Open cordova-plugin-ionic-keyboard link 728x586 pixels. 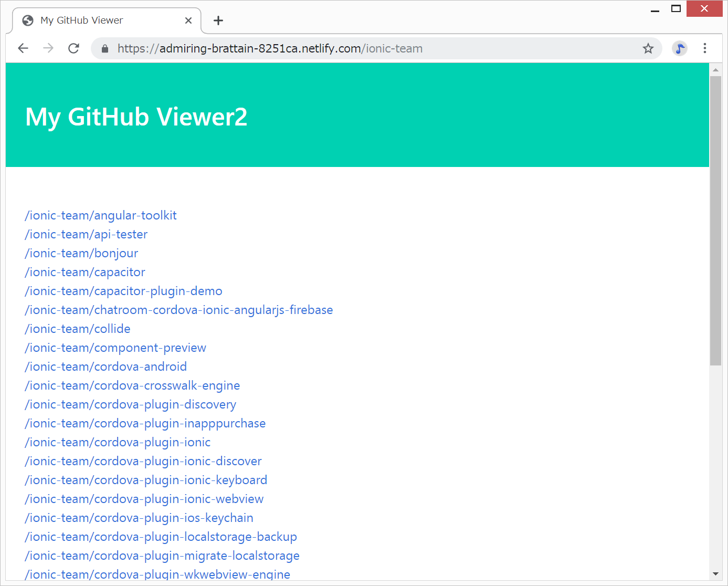coord(146,480)
